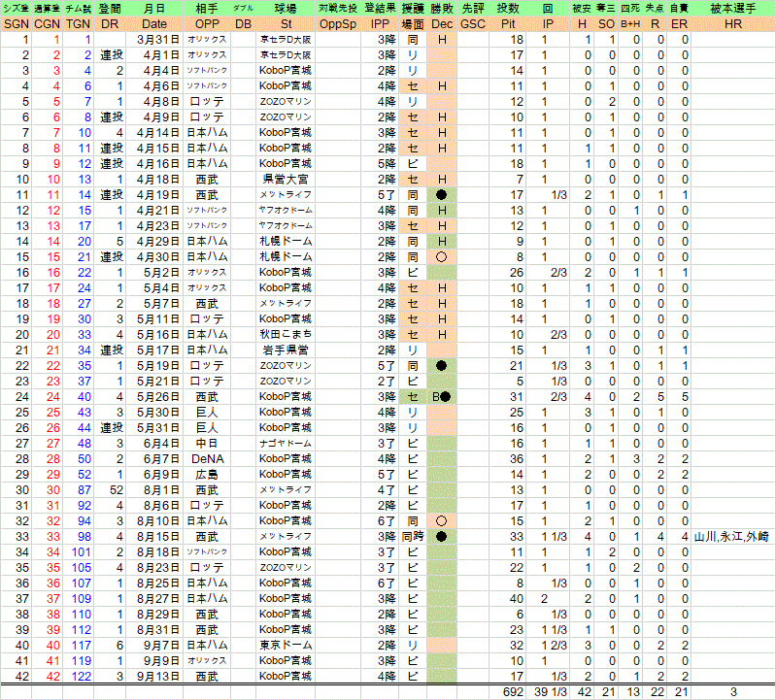This screenshot has height=700, width=776.
Task: Select the Pit column header
Action: tap(507, 24)
